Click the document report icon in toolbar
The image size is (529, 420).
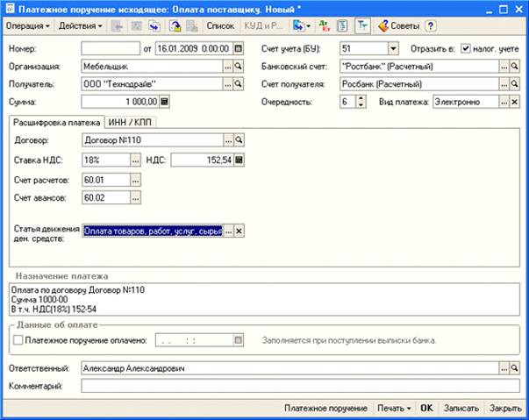point(342,26)
